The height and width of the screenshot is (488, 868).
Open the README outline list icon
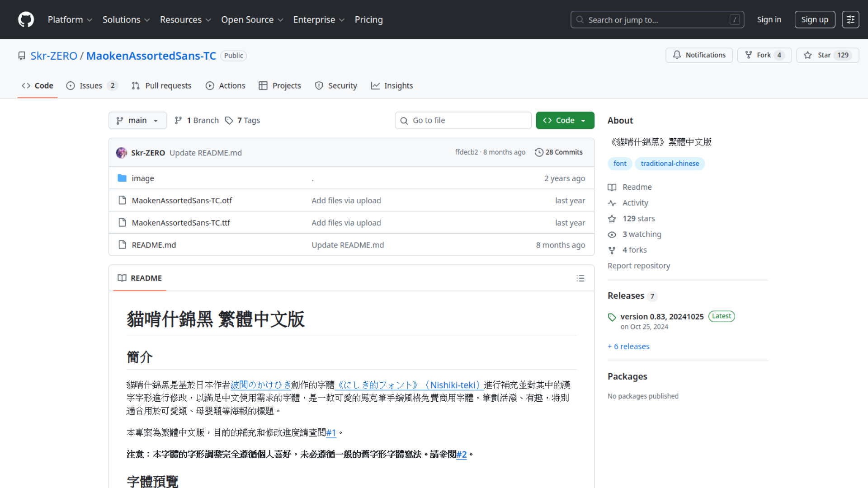pos(580,278)
